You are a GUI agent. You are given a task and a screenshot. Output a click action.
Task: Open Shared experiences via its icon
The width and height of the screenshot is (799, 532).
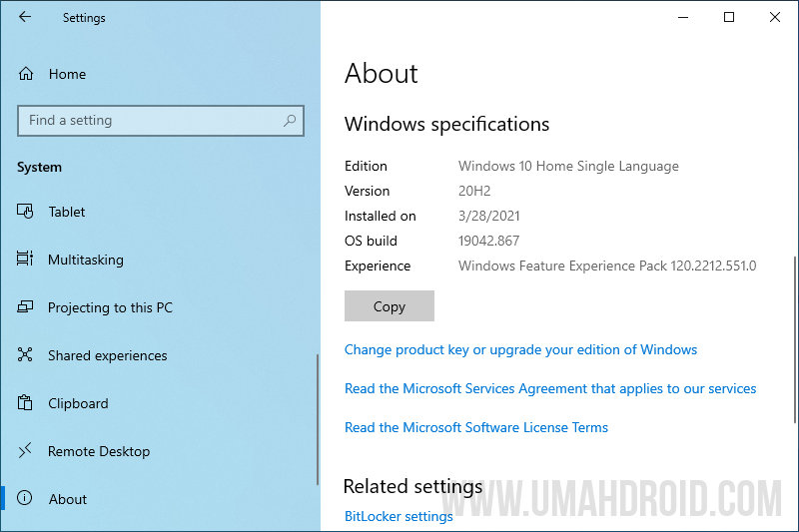[x=25, y=354]
